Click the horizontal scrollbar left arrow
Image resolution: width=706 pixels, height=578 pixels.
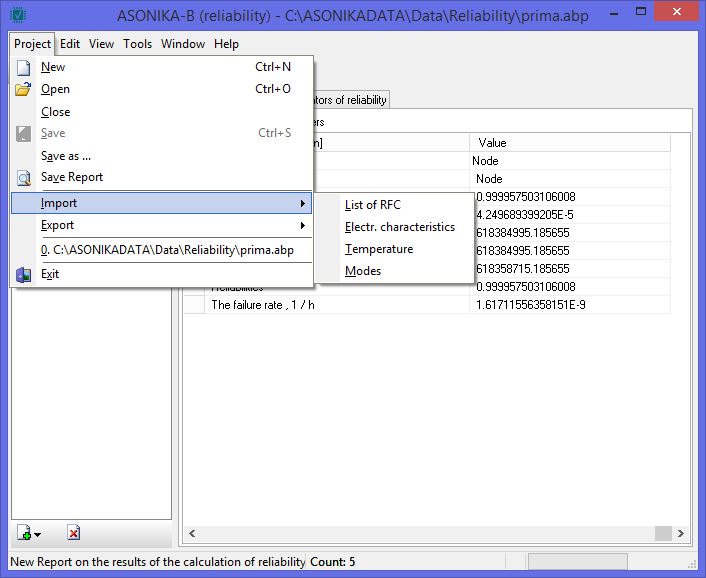click(189, 534)
